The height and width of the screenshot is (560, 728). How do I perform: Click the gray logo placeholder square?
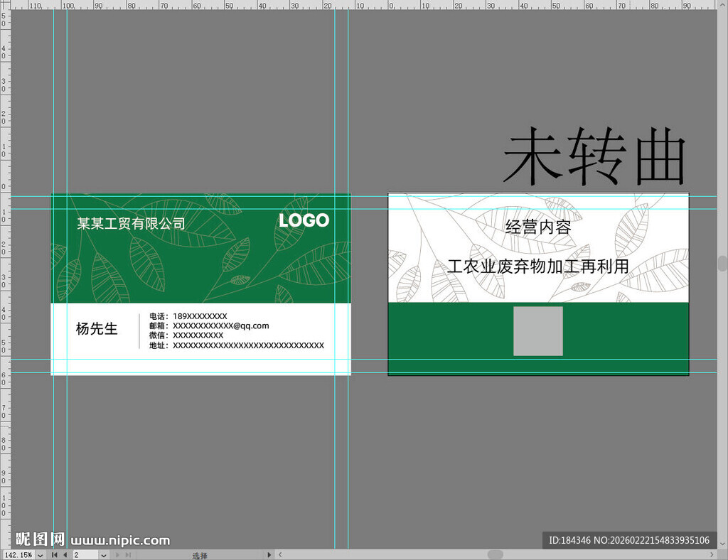pos(537,331)
